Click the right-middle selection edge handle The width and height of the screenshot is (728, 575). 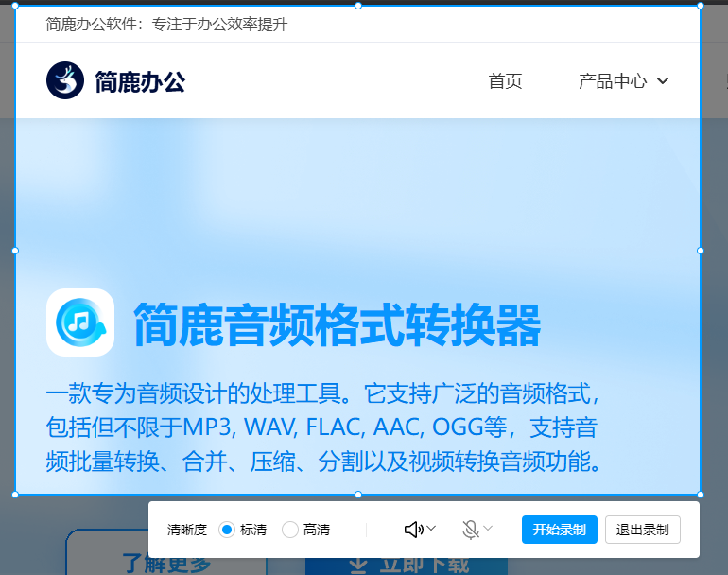[701, 251]
